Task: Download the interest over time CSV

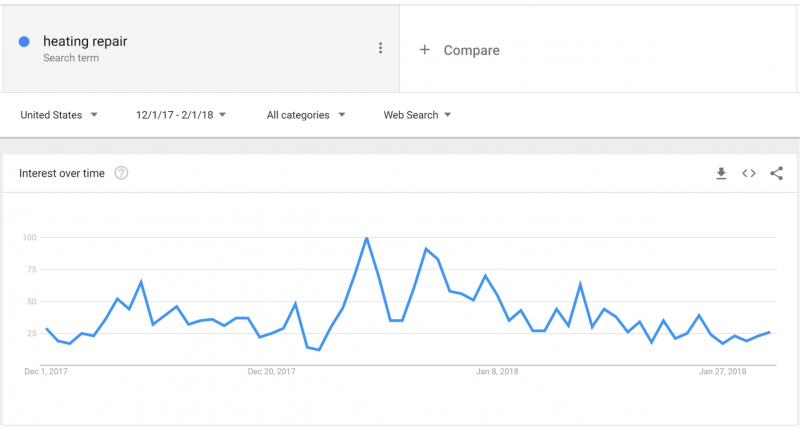Action: tap(721, 173)
